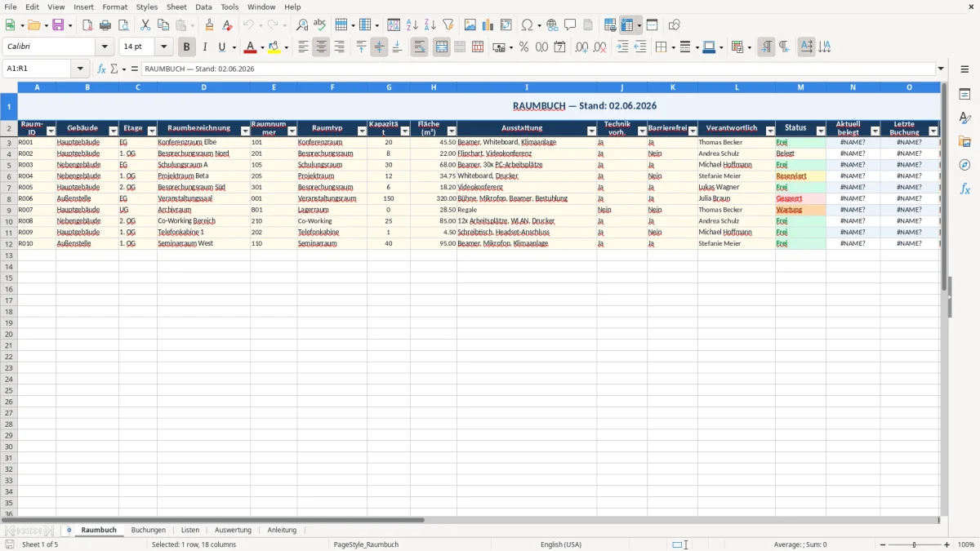The width and height of the screenshot is (980, 551).
Task: Click the Formula equals button
Action: pos(135,69)
